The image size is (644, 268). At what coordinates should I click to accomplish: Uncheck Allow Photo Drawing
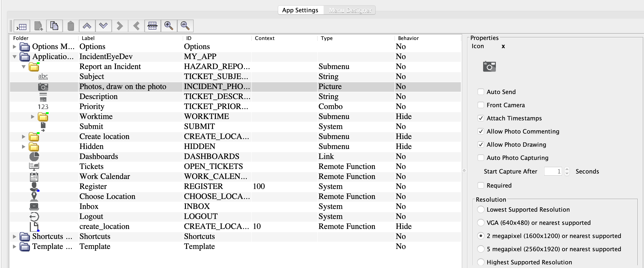click(x=480, y=145)
